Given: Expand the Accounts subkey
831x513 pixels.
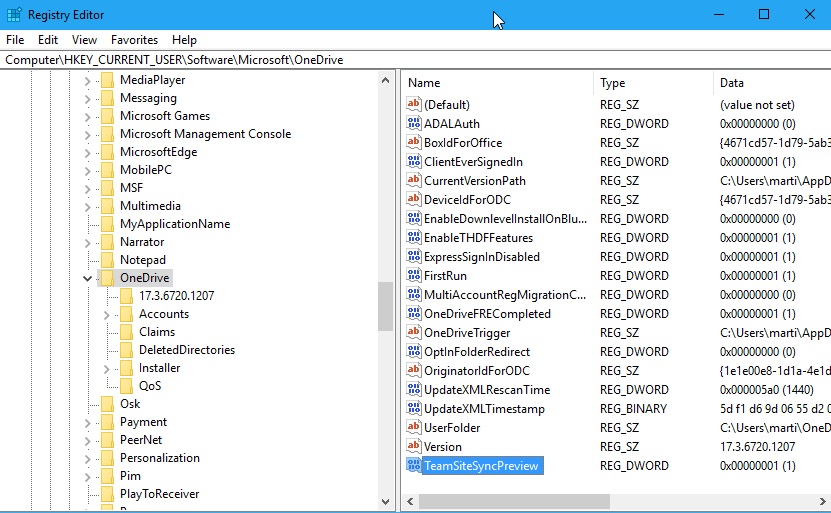Looking at the screenshot, I should [107, 315].
